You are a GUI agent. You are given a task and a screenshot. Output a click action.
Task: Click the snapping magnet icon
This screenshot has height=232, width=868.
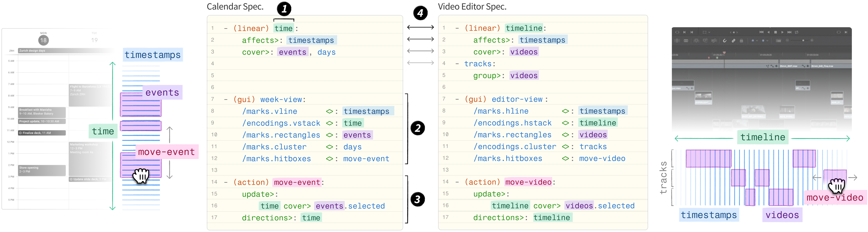pyautogui.click(x=725, y=41)
